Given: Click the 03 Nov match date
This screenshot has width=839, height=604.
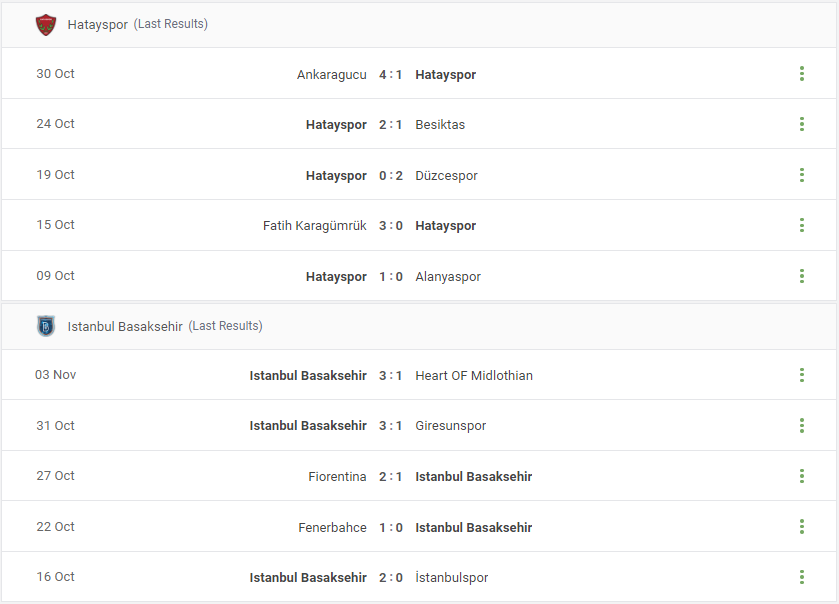Looking at the screenshot, I should 56,375.
